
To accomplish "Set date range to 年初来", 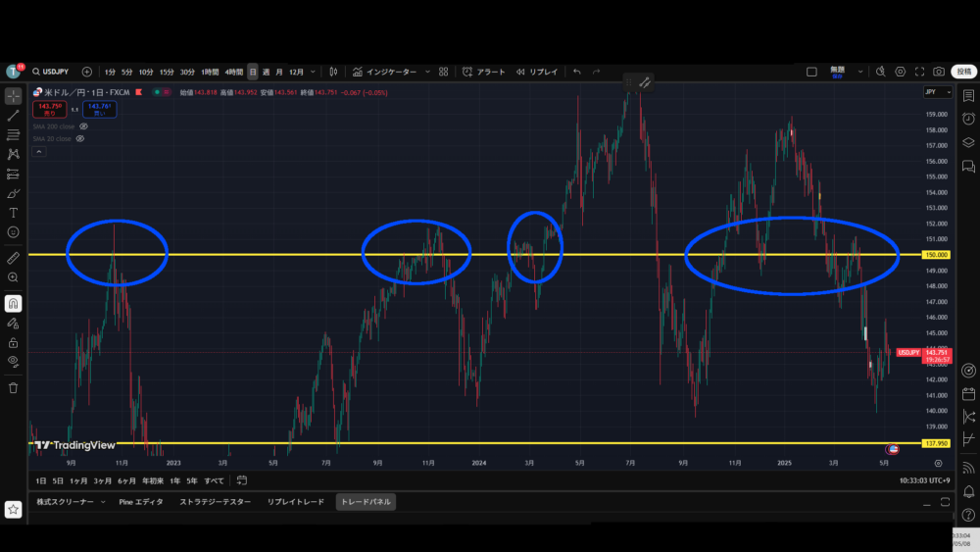I will click(x=153, y=480).
